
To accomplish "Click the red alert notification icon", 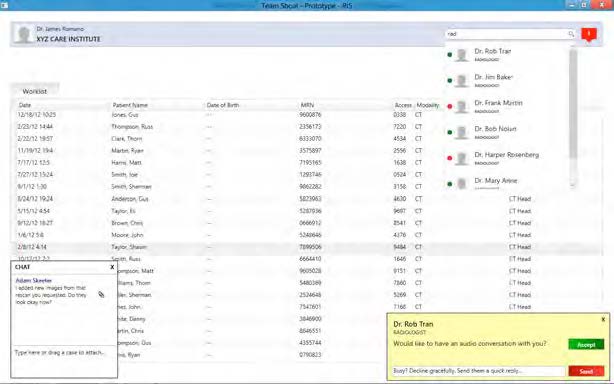I will 589,34.
